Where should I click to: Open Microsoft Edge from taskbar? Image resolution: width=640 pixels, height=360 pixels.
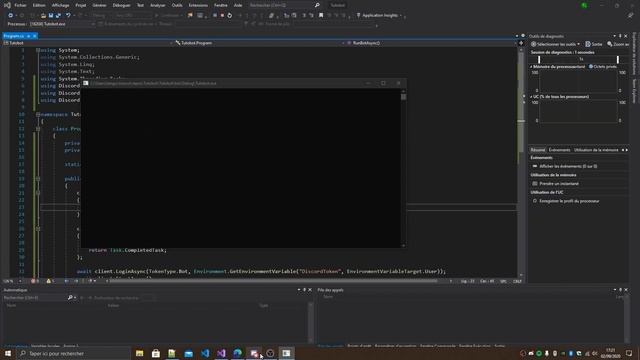point(238,353)
